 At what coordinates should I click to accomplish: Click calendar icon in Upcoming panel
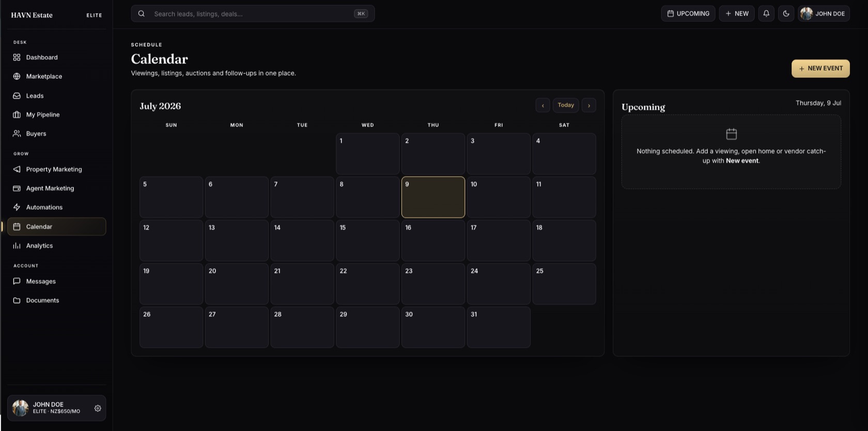pos(731,134)
